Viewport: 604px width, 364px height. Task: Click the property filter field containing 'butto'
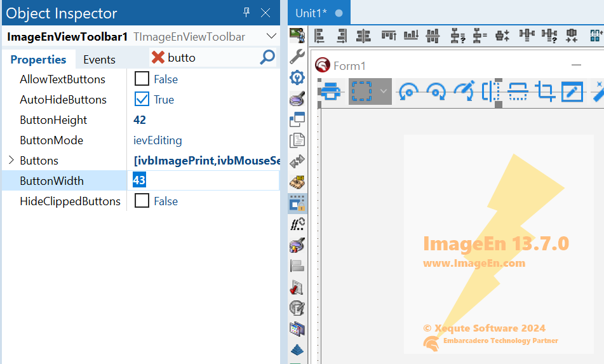212,58
